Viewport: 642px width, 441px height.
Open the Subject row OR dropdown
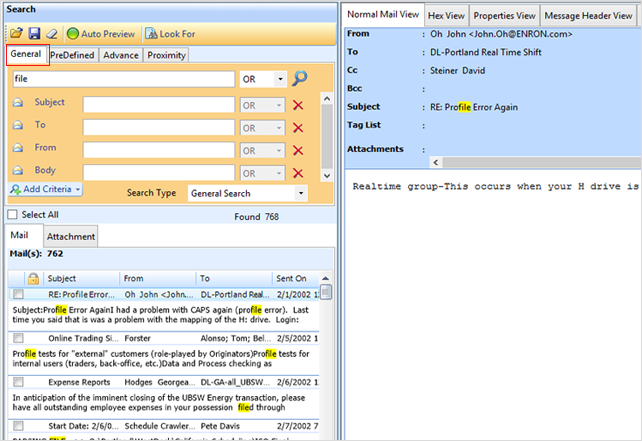point(262,105)
